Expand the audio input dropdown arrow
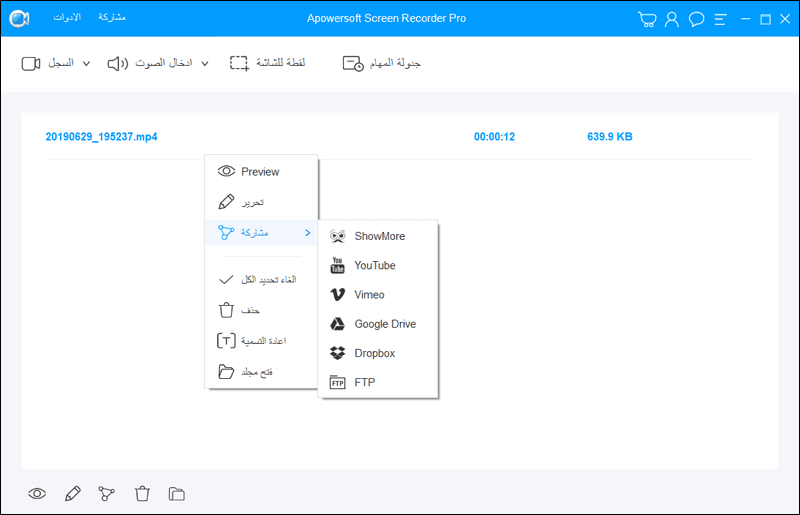The height and width of the screenshot is (515, 800). [x=205, y=64]
